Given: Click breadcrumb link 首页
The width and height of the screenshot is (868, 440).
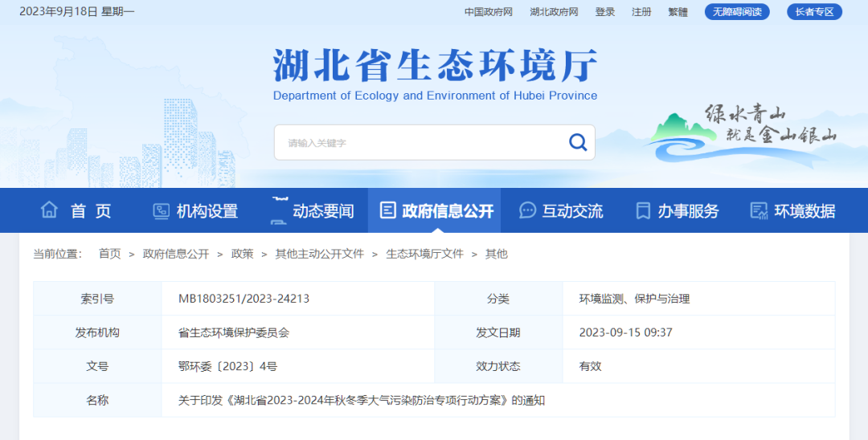Looking at the screenshot, I should click(x=109, y=254).
